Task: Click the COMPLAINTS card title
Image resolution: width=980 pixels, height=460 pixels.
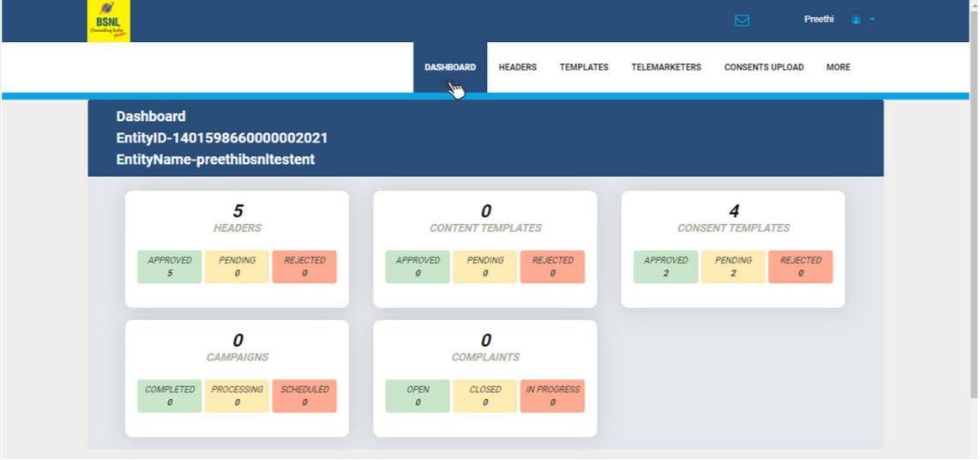Action: click(485, 358)
